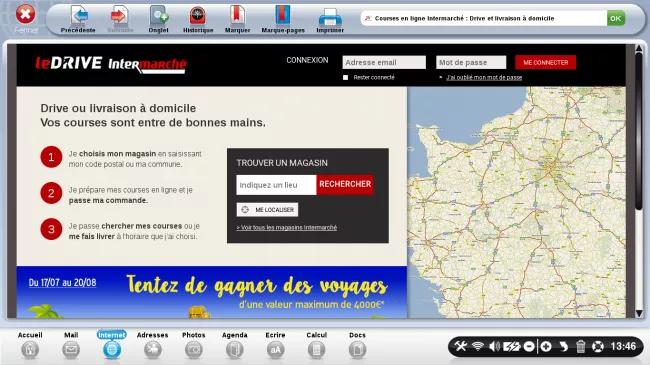The image size is (650, 365).
Task: Click the Du 17/07 au 20/08 link
Action: point(62,283)
